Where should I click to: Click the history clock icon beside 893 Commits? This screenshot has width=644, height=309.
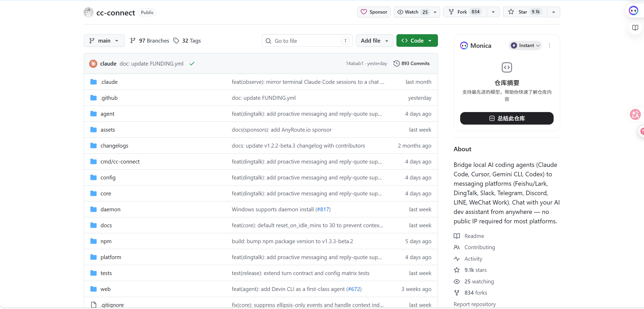pos(396,63)
